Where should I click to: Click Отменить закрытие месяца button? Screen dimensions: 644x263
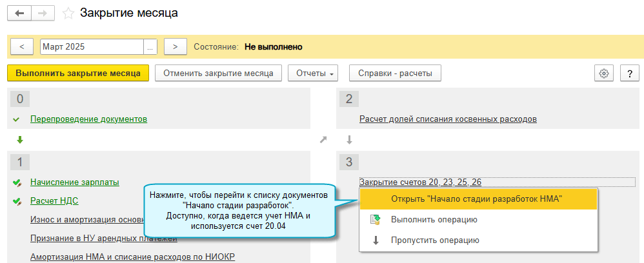click(219, 73)
